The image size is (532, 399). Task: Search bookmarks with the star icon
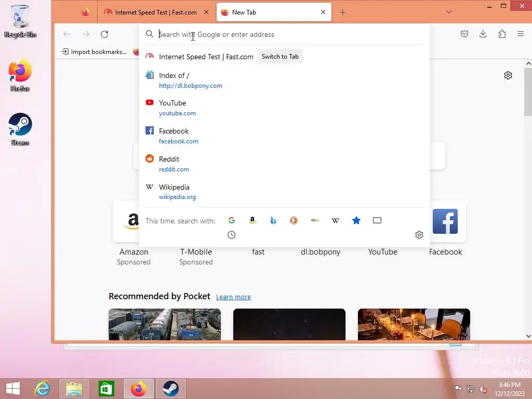click(x=356, y=220)
